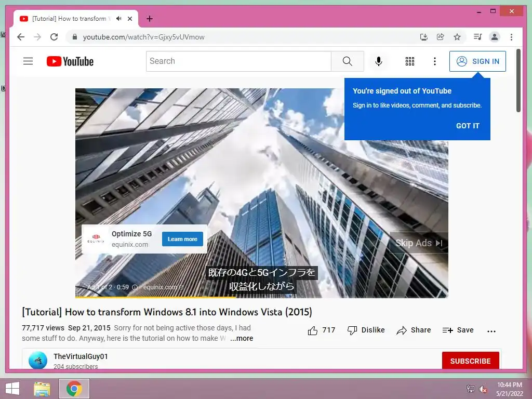Viewport: 532px width, 399px height.
Task: Click the SIGN IN button
Action: (x=478, y=61)
